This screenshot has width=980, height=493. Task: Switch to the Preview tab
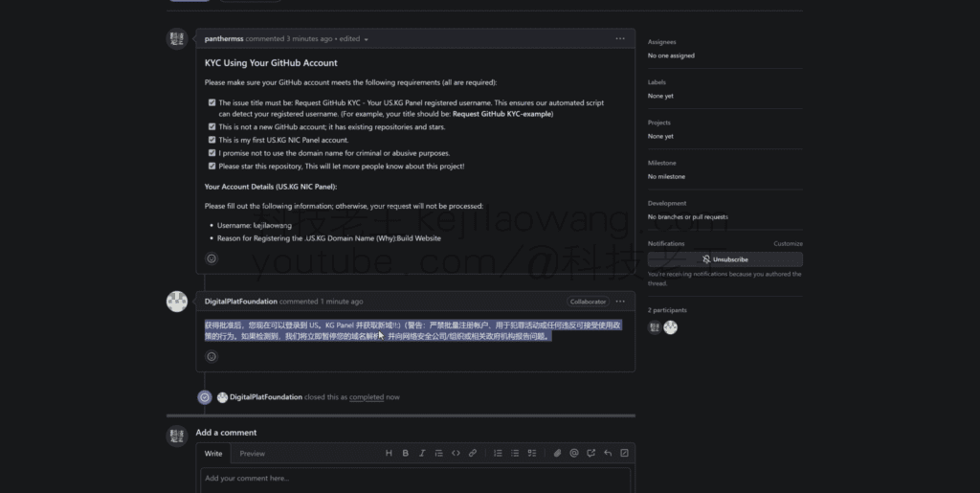coord(252,453)
